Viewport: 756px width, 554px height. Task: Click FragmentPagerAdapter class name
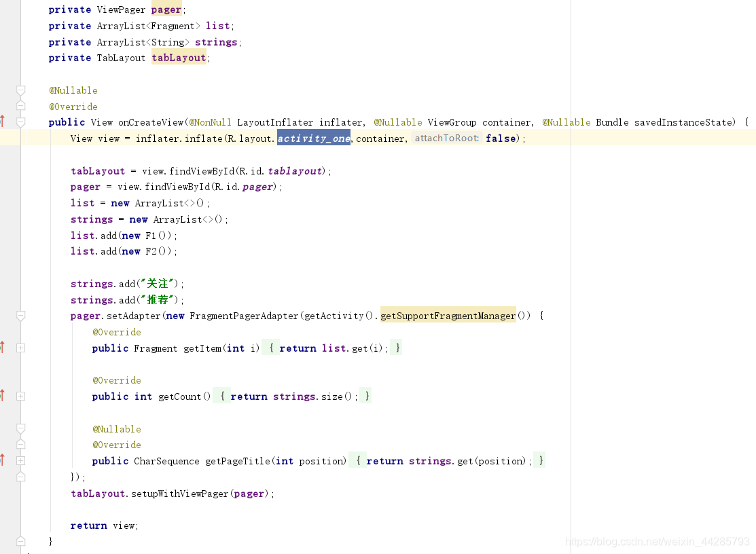(244, 316)
